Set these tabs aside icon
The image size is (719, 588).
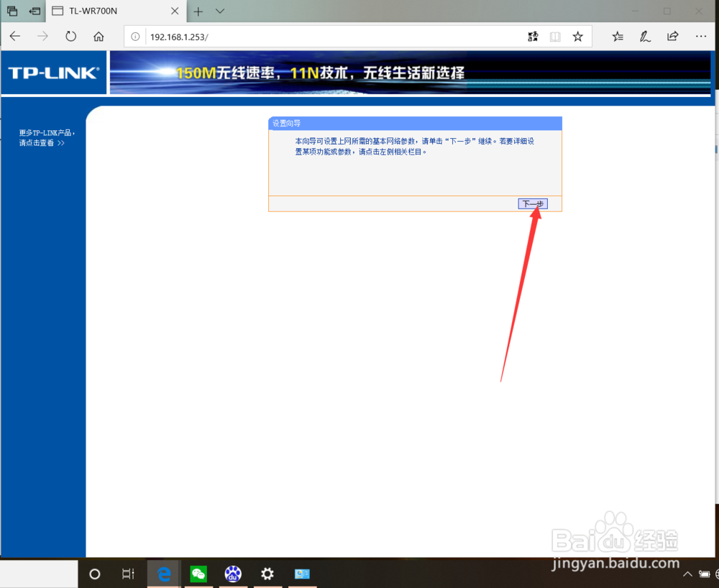click(35, 11)
